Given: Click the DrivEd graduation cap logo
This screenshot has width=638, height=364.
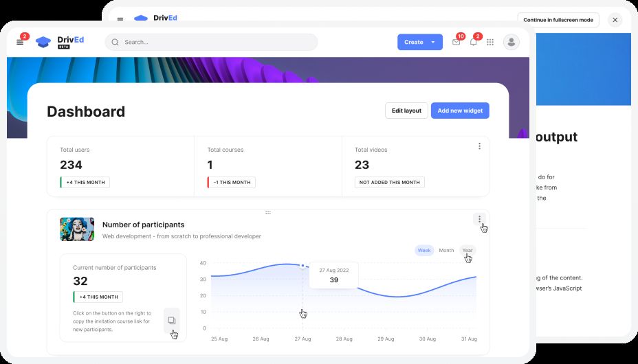Looking at the screenshot, I should click(43, 42).
